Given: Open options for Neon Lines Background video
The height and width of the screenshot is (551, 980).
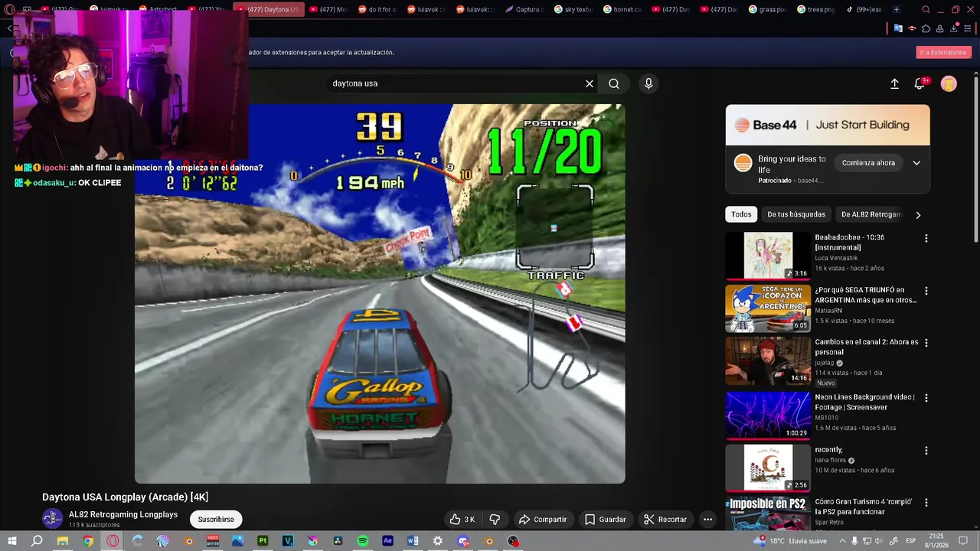Looking at the screenshot, I should 926,398.
